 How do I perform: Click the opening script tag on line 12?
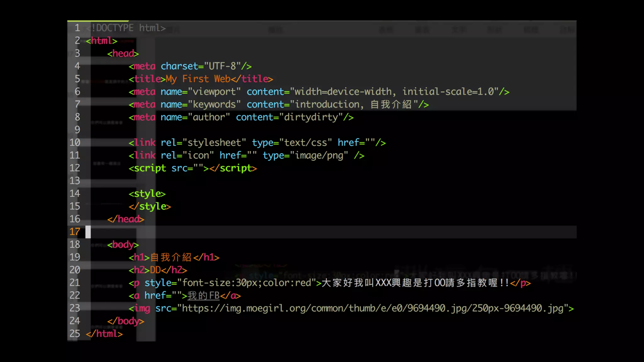pyautogui.click(x=147, y=168)
